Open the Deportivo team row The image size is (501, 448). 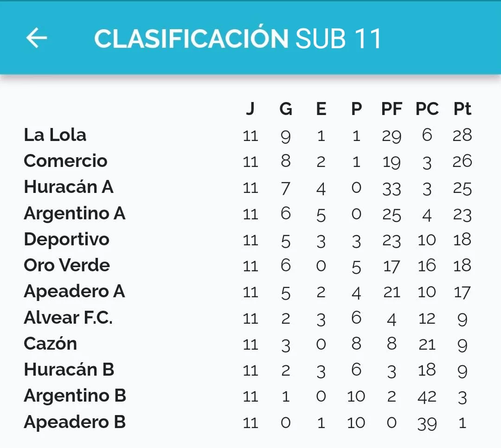(x=67, y=239)
